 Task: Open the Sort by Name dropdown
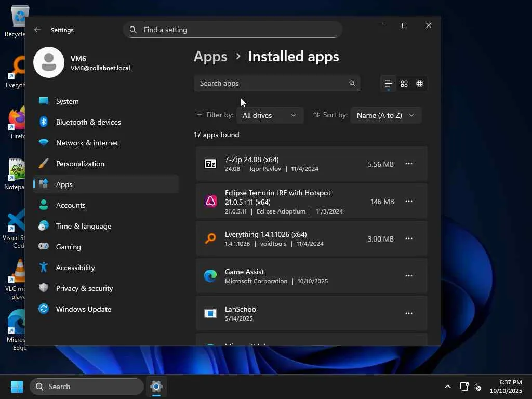click(x=385, y=115)
